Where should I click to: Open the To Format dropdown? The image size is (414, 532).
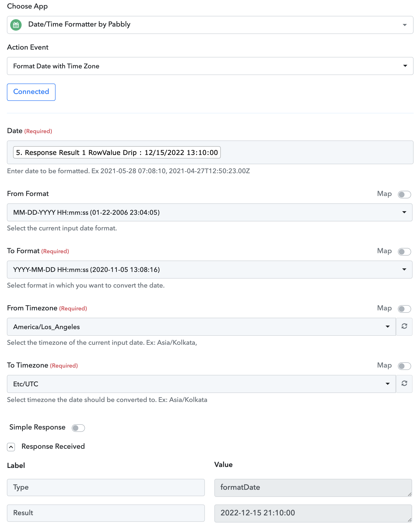pyautogui.click(x=210, y=270)
